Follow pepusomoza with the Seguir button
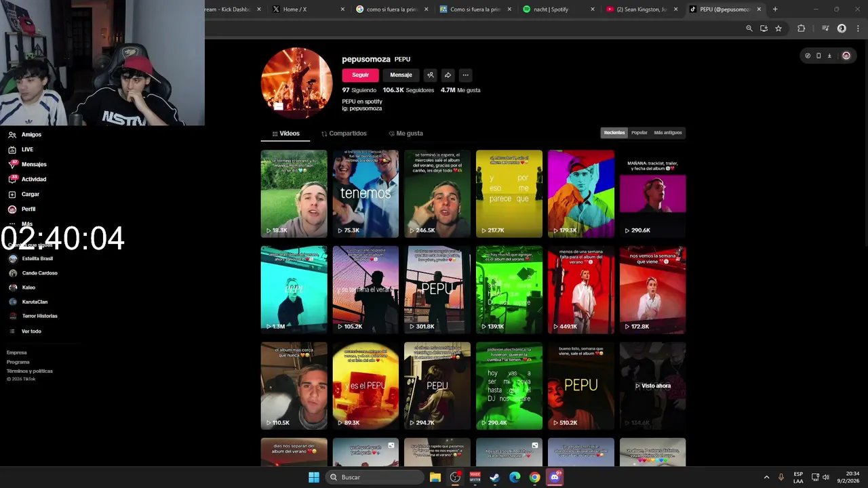Screen dimensions: 868x488 click(360, 75)
